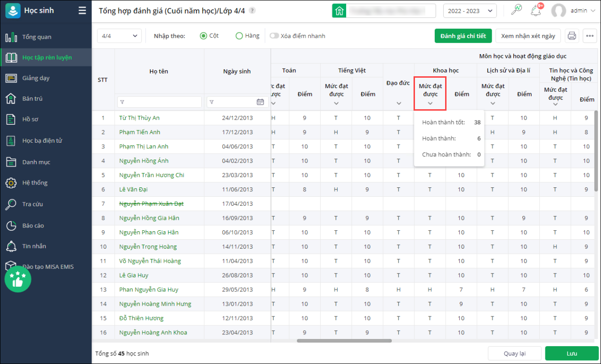Click the Đánh giá chi tiết button
601x364 pixels.
point(463,36)
